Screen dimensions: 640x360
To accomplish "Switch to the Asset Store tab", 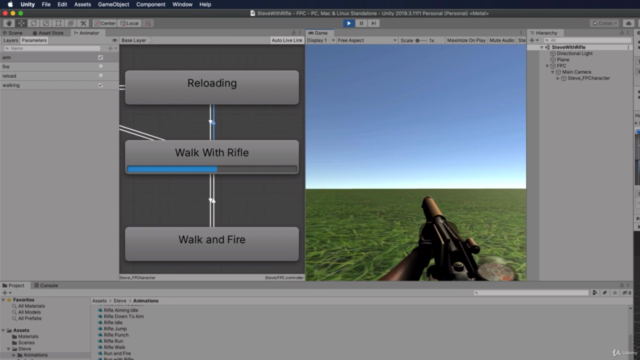I will pos(48,33).
